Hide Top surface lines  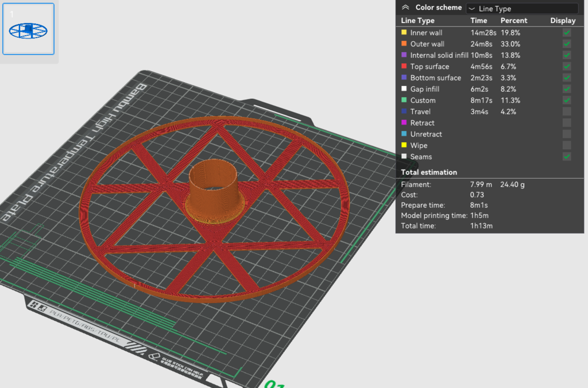567,67
